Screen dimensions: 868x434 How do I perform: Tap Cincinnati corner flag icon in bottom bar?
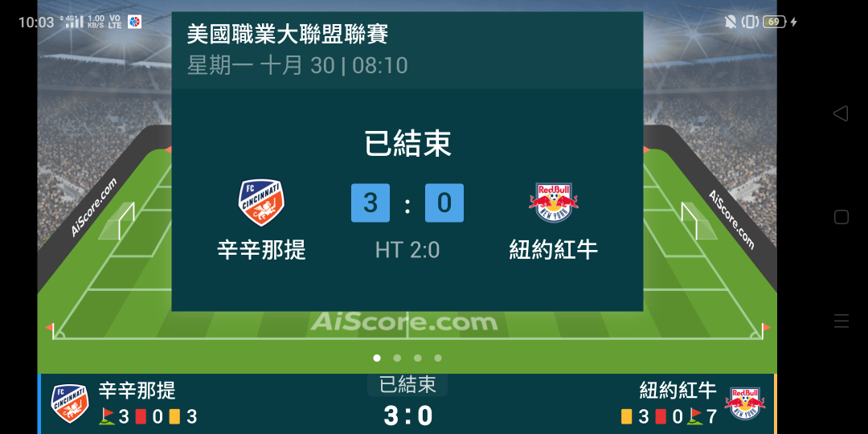107,416
